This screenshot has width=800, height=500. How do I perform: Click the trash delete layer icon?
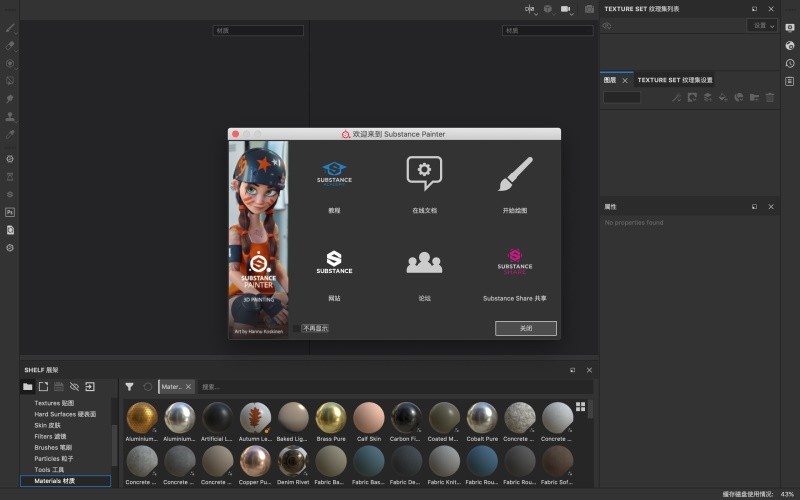(x=770, y=97)
